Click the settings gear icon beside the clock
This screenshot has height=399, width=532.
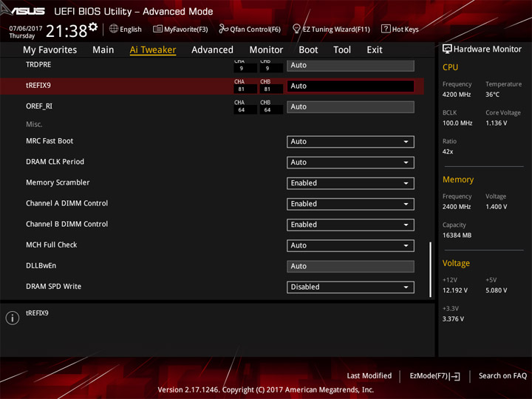[x=93, y=27]
